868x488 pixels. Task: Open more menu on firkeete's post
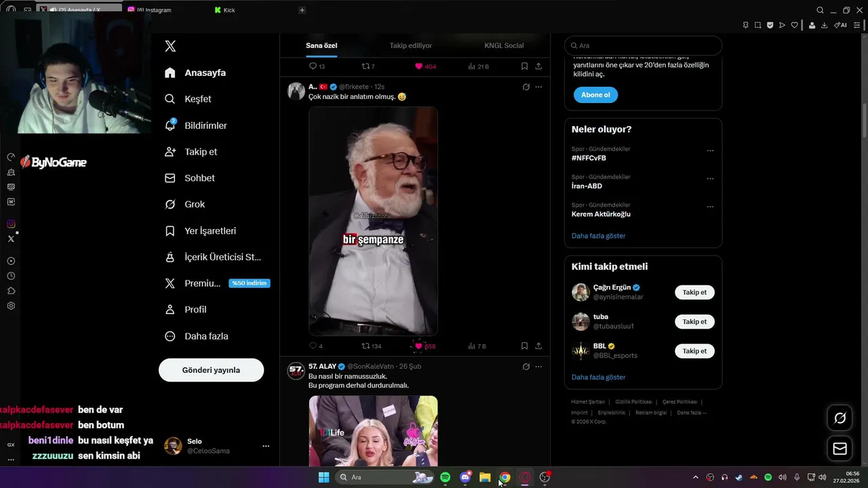538,87
